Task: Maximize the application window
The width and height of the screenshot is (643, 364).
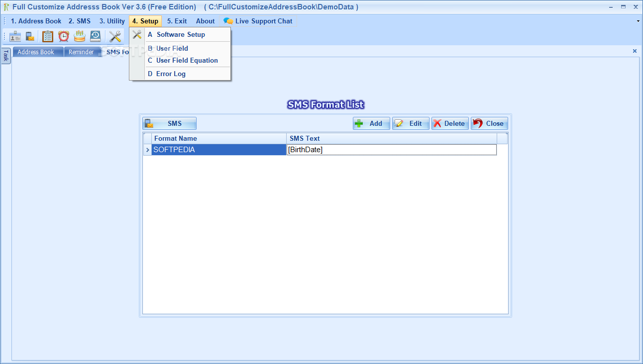Action: [x=623, y=7]
